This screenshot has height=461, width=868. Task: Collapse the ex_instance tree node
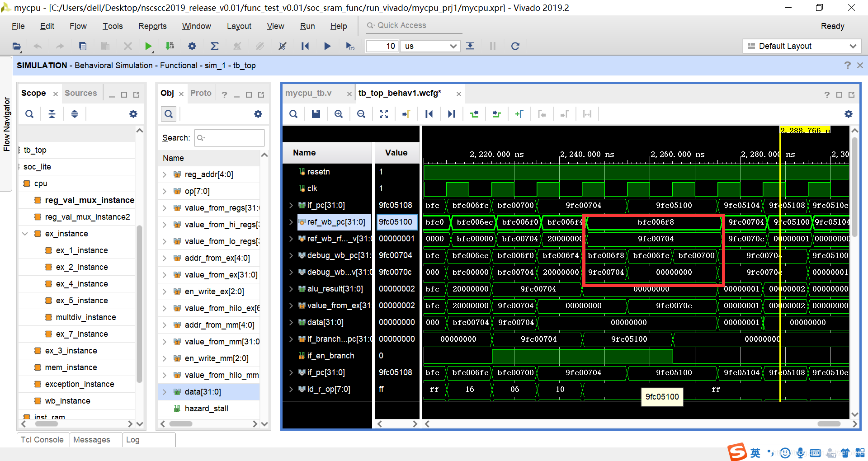(25, 234)
